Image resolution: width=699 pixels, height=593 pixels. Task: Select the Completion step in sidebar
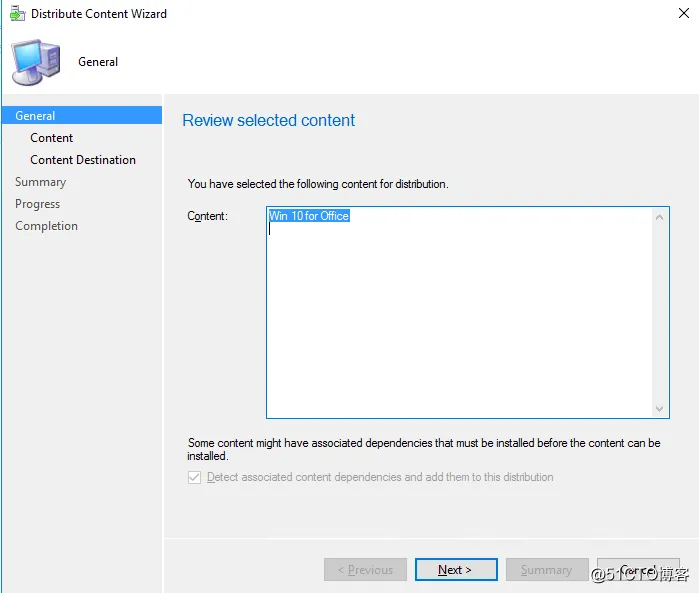click(46, 226)
